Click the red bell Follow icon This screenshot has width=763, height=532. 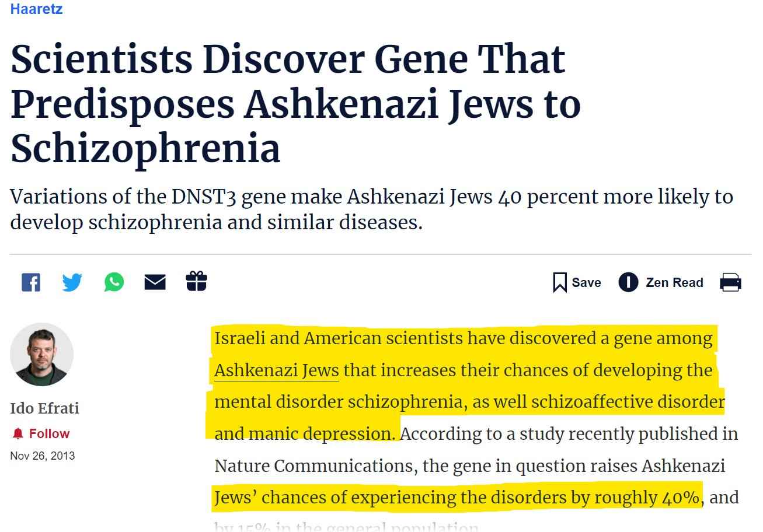18,433
